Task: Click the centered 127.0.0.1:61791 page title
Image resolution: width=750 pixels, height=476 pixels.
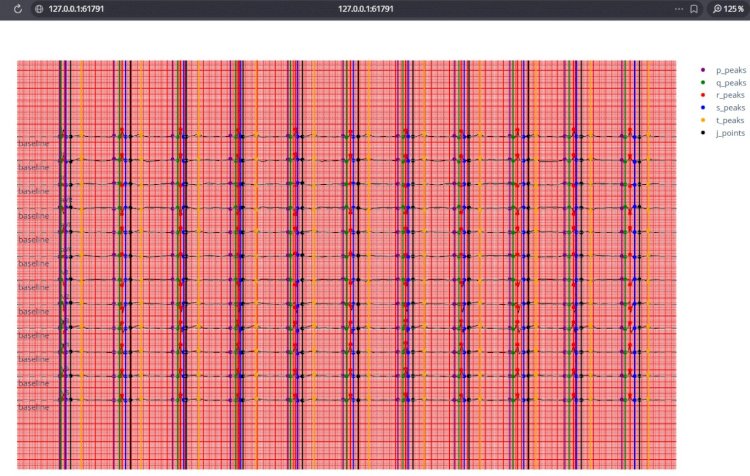Action: [365, 9]
